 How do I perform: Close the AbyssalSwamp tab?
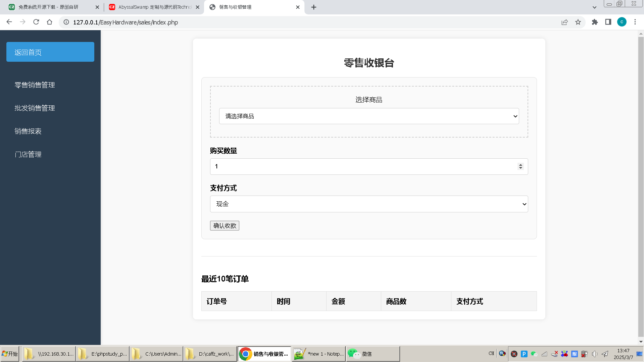point(198,7)
